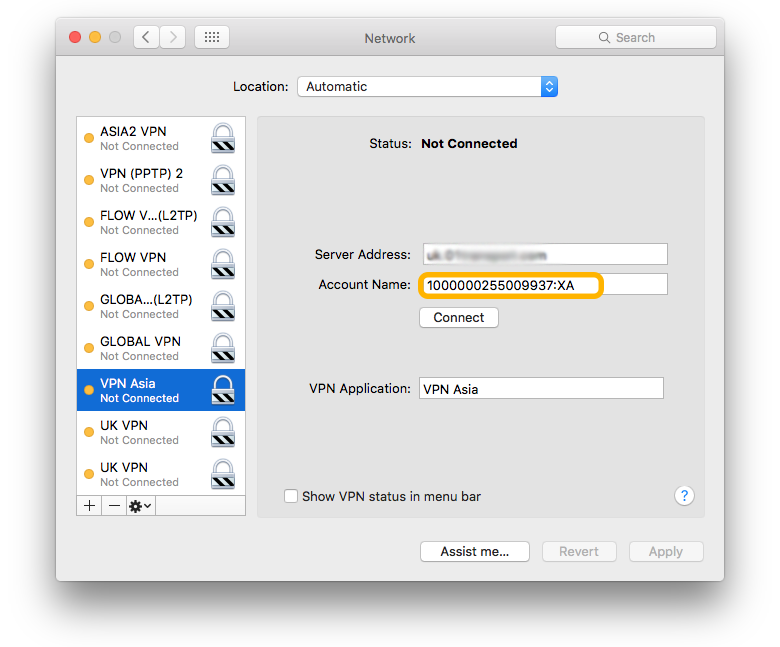Show all preferences grid button
This screenshot has height=647, width=780.
point(211,37)
